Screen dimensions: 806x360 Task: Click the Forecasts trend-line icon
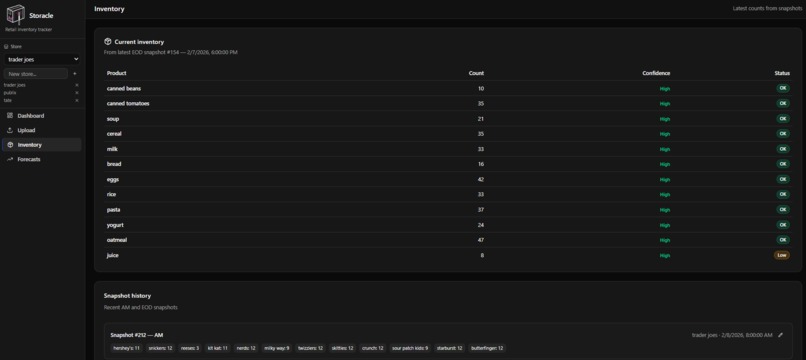pos(10,159)
